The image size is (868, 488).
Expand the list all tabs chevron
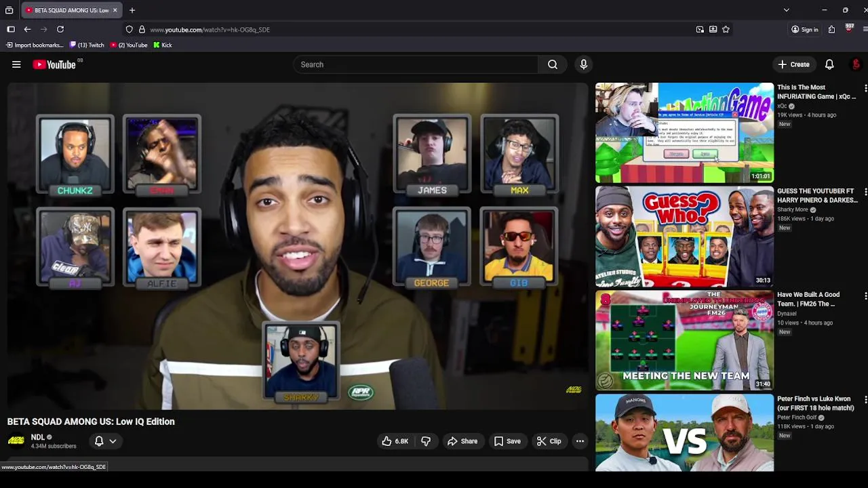[786, 10]
